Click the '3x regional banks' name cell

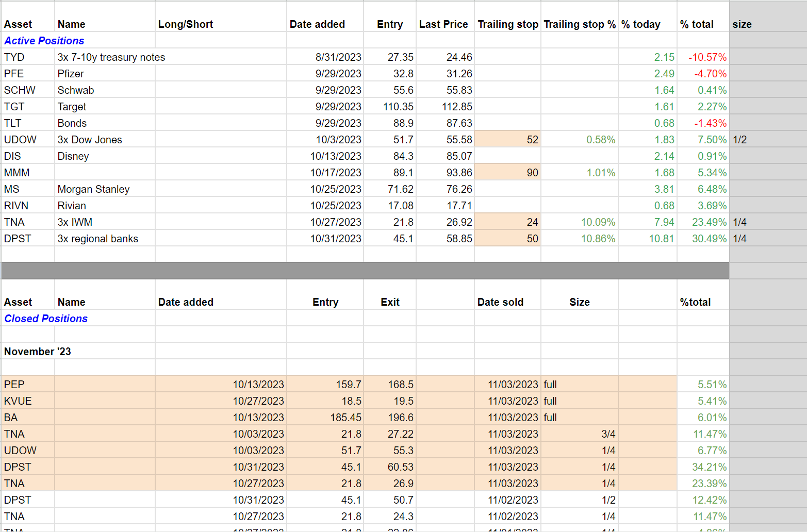point(105,239)
